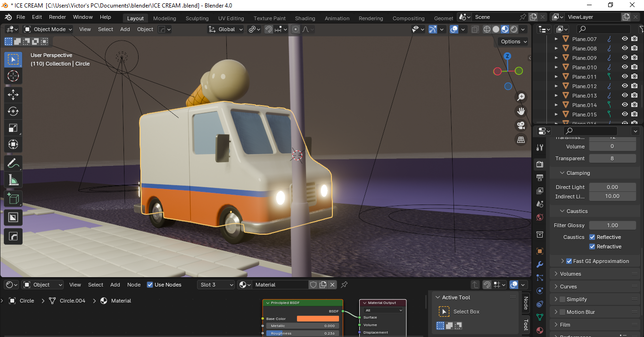This screenshot has width=644, height=337.
Task: Open node editor Node menu
Action: click(134, 285)
